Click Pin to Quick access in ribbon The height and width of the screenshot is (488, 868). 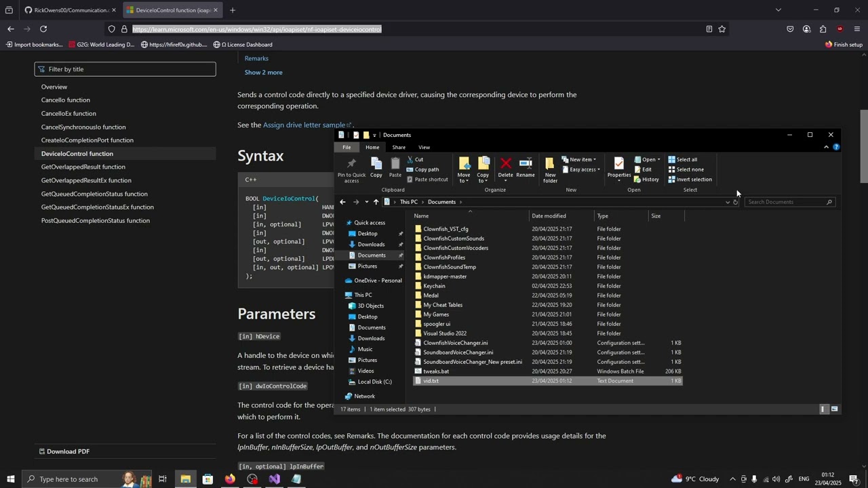coord(351,170)
